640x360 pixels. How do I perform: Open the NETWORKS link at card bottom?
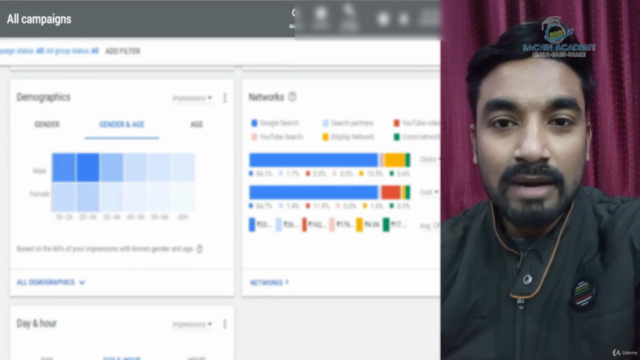pyautogui.click(x=269, y=282)
